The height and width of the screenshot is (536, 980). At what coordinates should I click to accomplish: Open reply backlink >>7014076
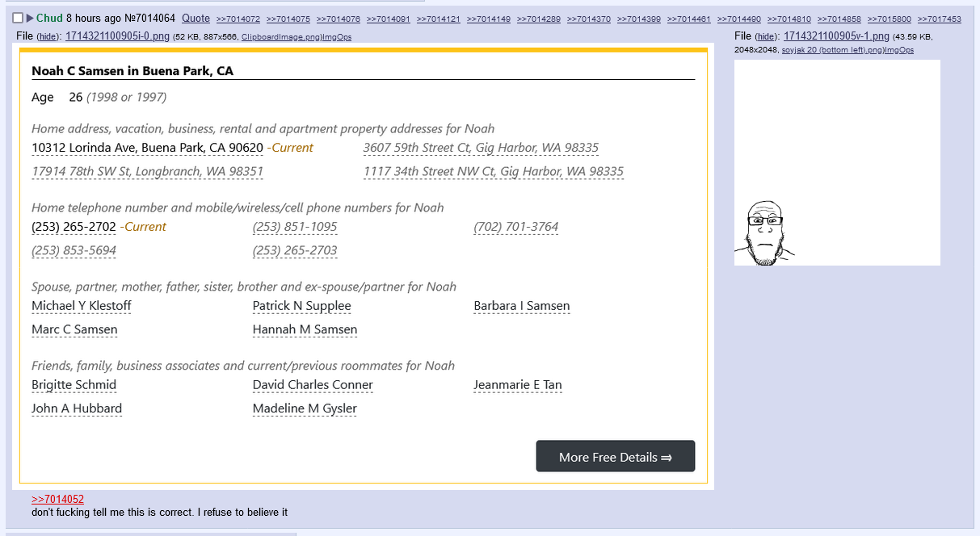coord(339,19)
